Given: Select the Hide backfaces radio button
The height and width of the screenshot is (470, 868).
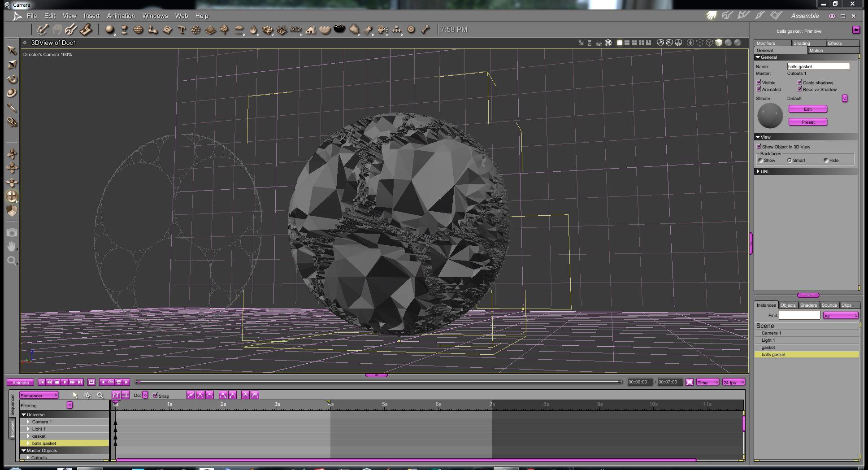Looking at the screenshot, I should pyautogui.click(x=826, y=160).
